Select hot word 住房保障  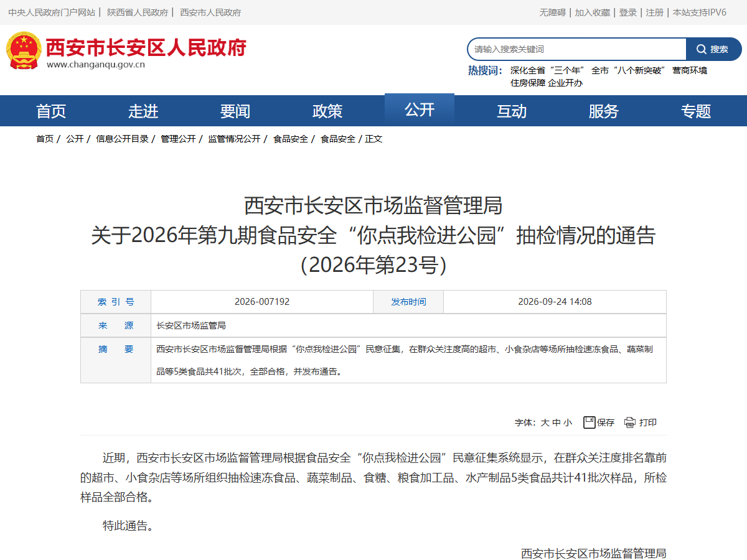tap(528, 83)
